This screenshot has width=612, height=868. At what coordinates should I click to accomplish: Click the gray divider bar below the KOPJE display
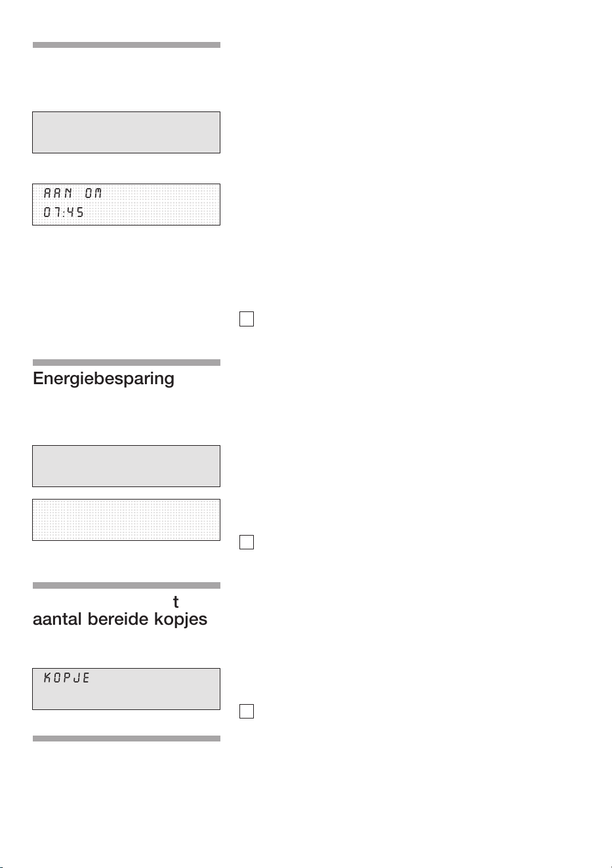pyautogui.click(x=127, y=739)
